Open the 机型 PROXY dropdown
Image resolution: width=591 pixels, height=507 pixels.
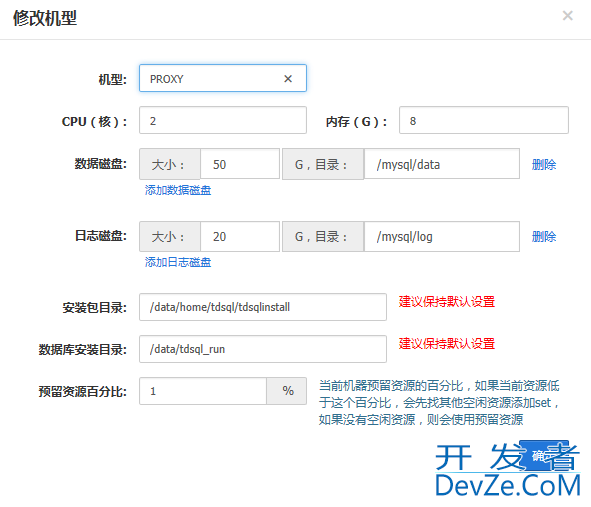click(x=223, y=78)
